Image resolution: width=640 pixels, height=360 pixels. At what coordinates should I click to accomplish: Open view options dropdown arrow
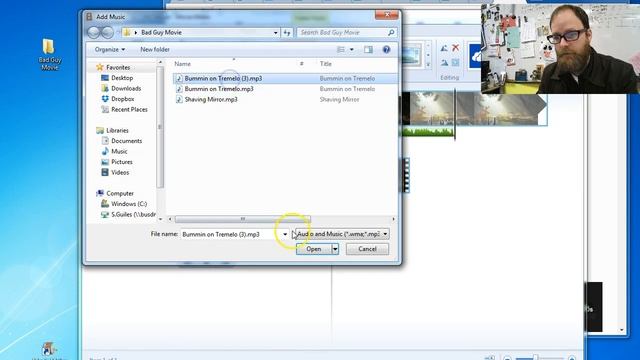pyautogui.click(x=352, y=49)
